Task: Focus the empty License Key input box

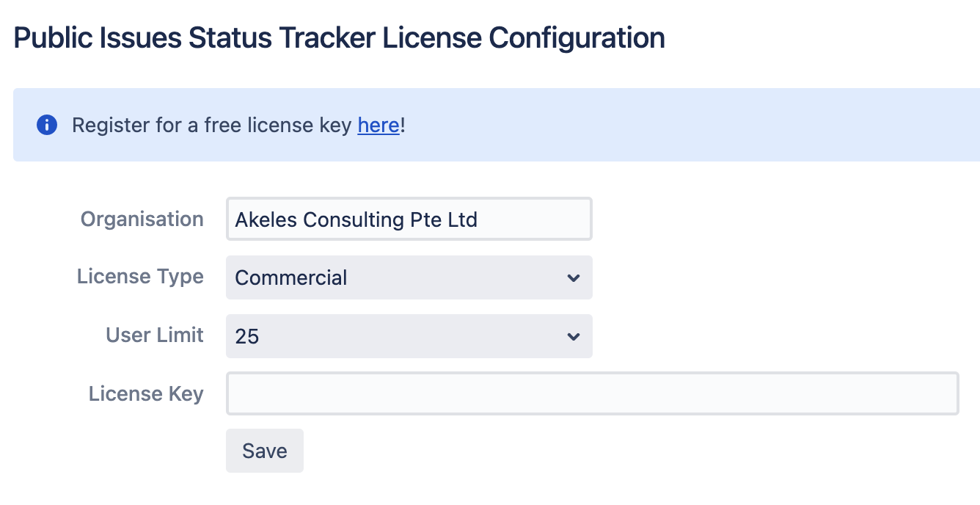Action: point(592,393)
